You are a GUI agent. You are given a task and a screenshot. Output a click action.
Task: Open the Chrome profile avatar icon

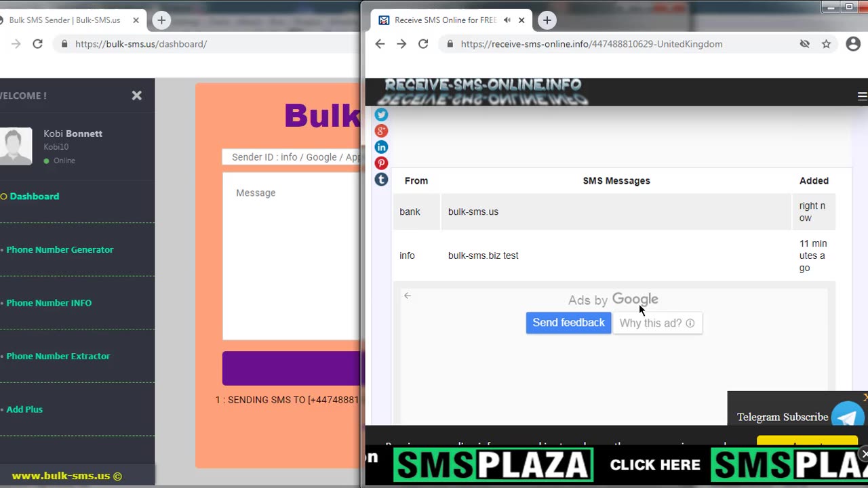pos(853,44)
